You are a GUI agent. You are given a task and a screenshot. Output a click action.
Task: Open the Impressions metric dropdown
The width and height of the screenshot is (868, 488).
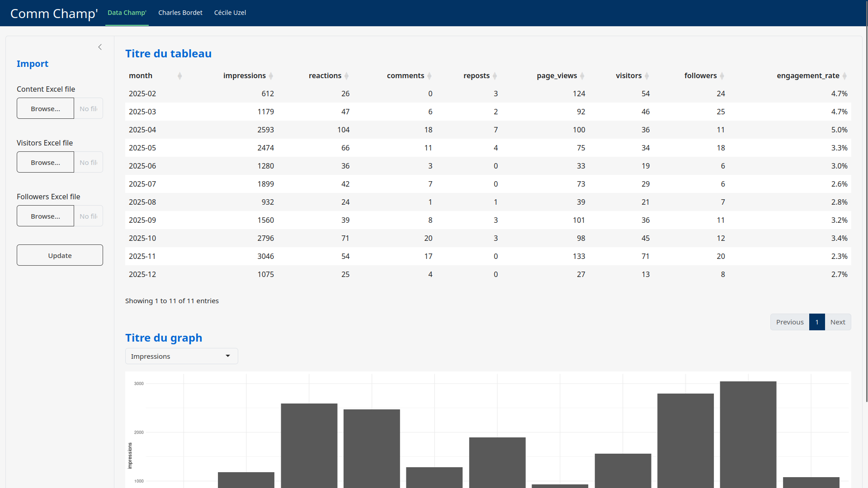click(x=181, y=356)
